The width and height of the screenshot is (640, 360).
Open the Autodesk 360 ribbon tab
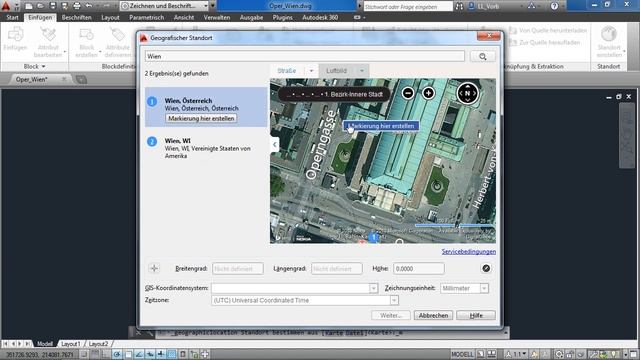tap(320, 18)
